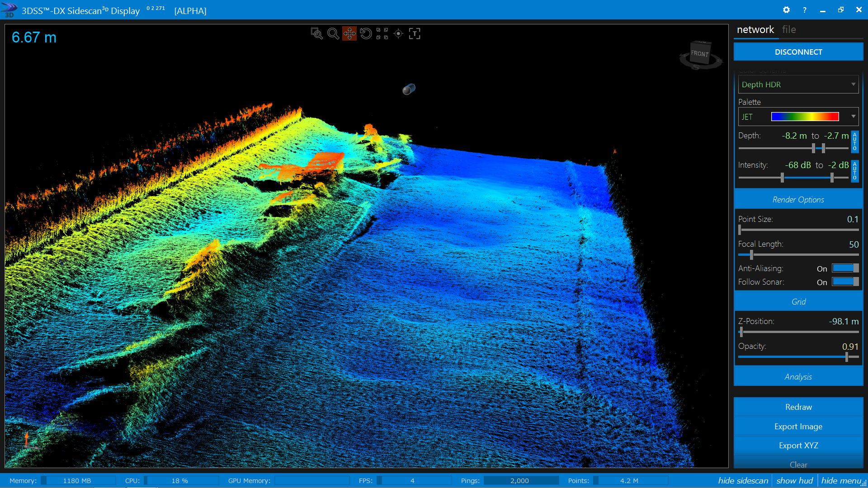Click the fit-to-extents arrows icon
868x488 pixels.
pos(382,33)
